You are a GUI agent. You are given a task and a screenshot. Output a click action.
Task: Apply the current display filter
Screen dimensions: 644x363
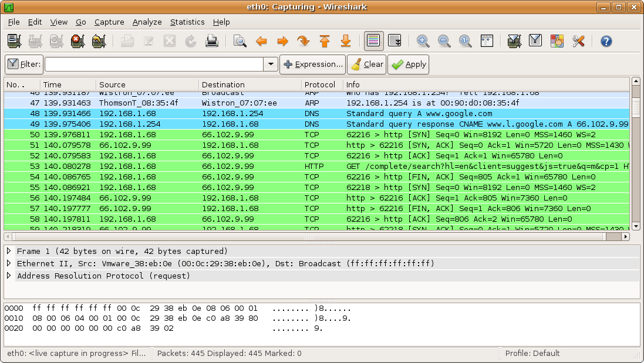point(408,64)
